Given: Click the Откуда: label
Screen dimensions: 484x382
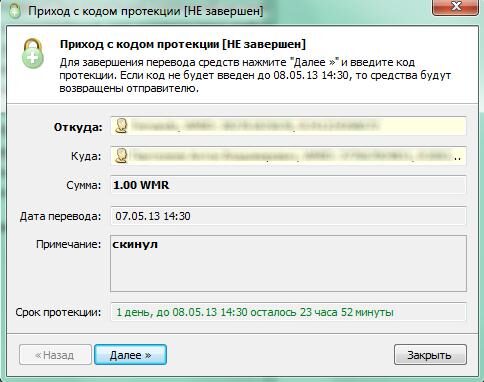Looking at the screenshot, I should pyautogui.click(x=78, y=127).
